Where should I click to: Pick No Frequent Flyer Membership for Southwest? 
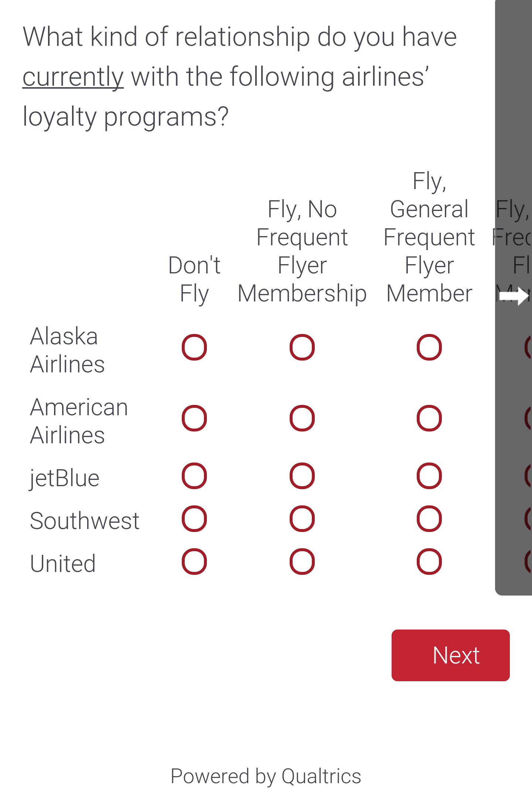302,519
